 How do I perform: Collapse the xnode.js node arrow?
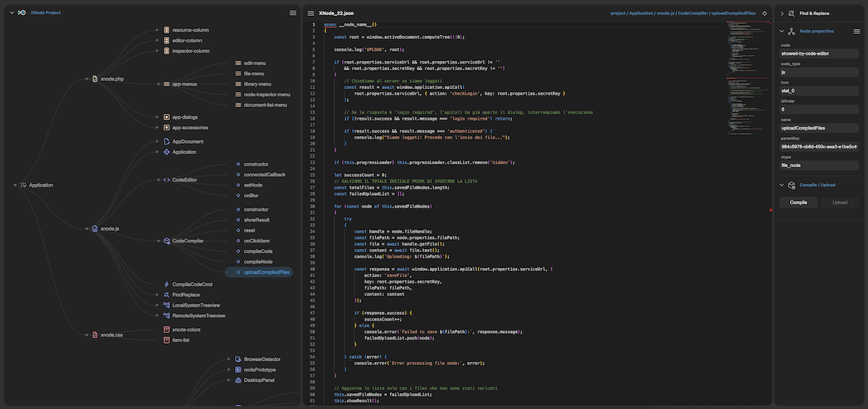click(86, 229)
